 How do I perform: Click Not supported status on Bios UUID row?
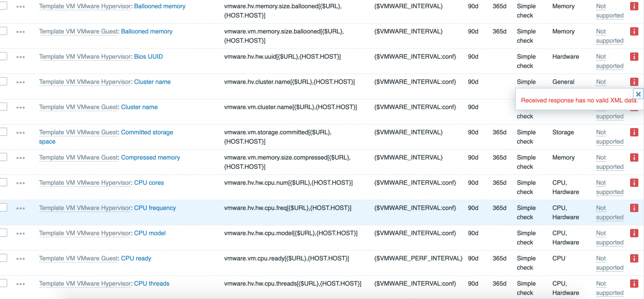[x=610, y=61]
